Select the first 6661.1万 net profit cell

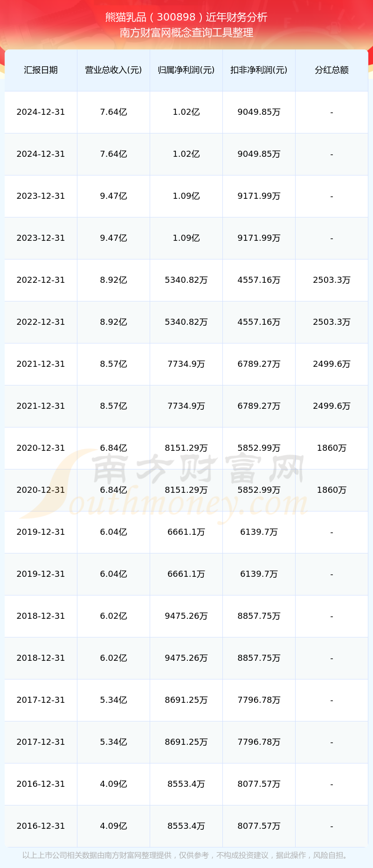tap(186, 532)
